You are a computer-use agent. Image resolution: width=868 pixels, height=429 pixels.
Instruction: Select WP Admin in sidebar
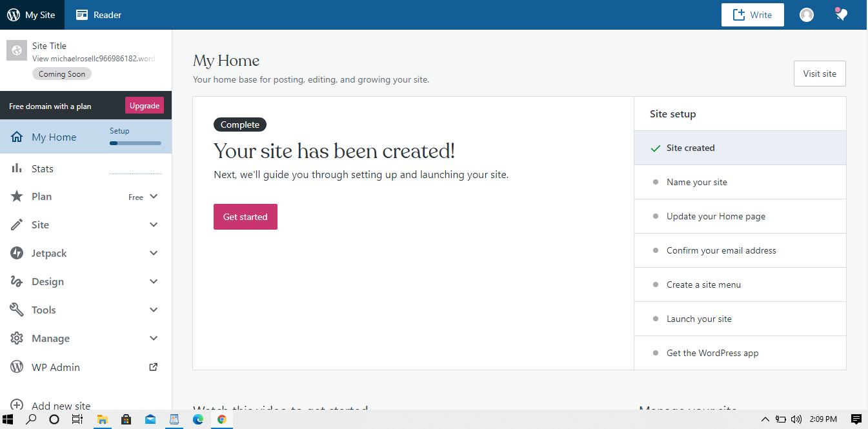pos(86,367)
